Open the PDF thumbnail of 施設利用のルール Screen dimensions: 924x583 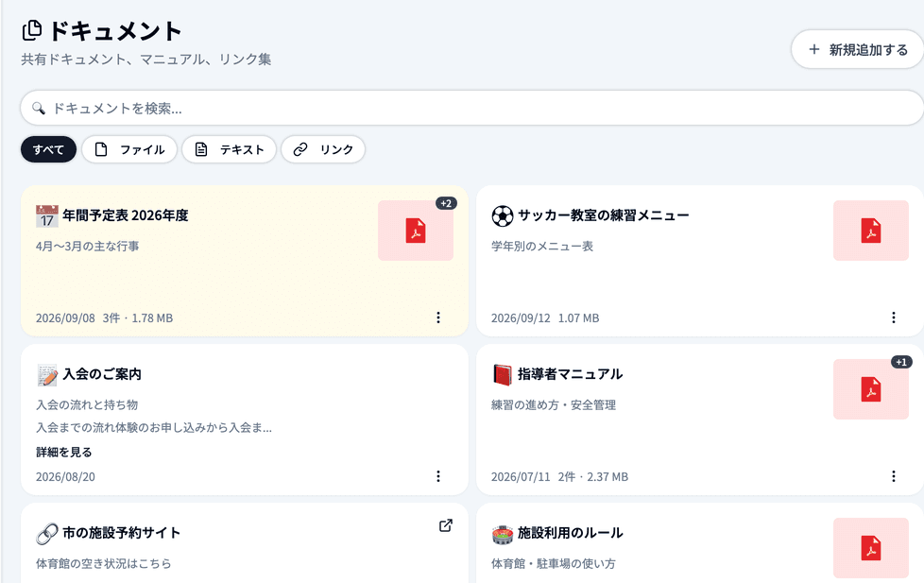(x=871, y=548)
